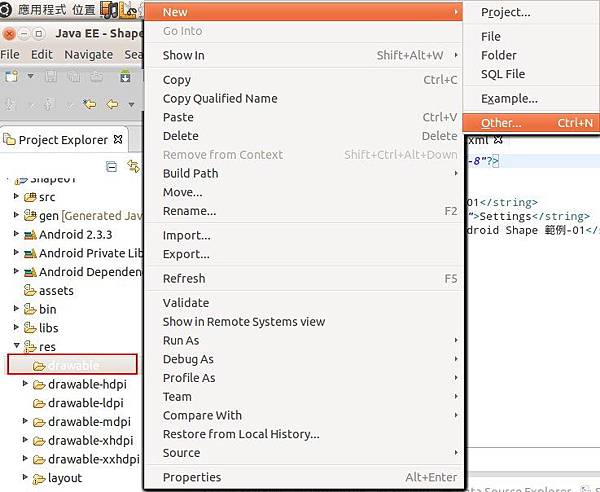Expand the drawable-mdpi folder node

point(25,421)
